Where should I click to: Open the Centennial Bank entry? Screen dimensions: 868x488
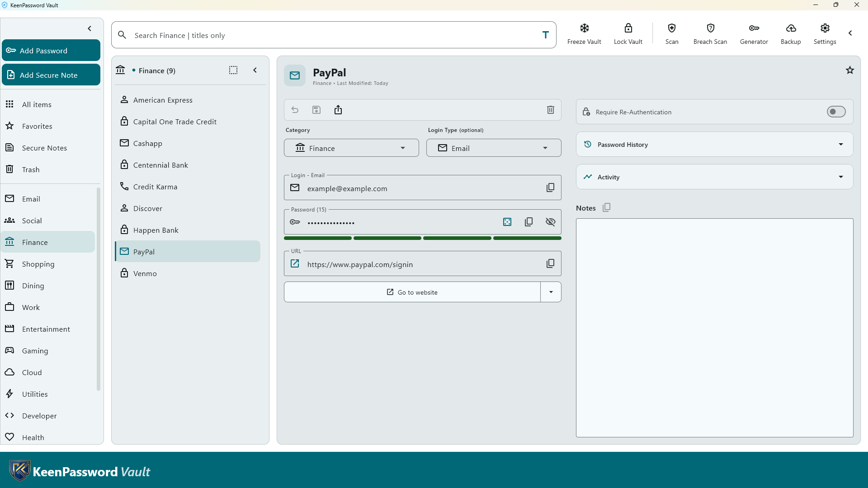188,165
